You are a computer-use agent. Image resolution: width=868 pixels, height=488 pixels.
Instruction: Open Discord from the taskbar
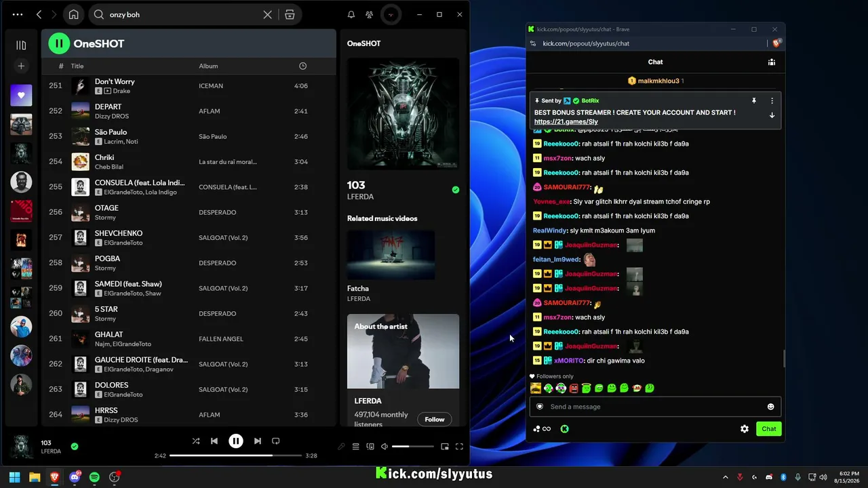75,477
